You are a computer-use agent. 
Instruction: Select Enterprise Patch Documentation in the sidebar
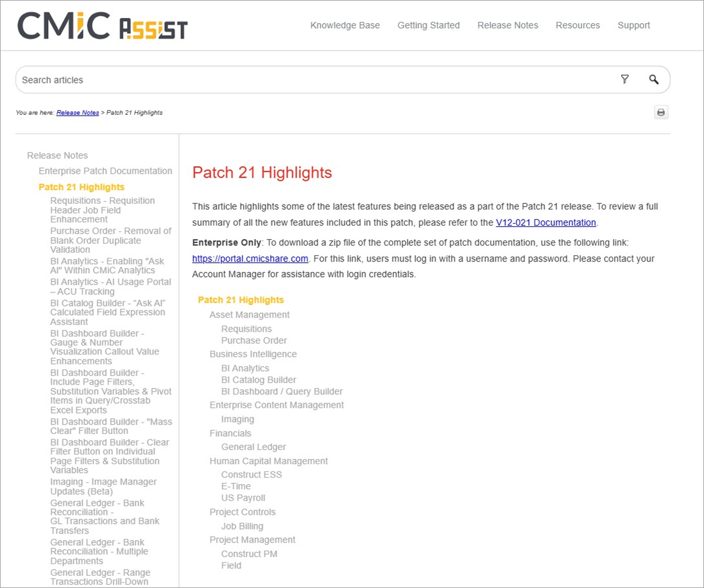click(x=105, y=171)
